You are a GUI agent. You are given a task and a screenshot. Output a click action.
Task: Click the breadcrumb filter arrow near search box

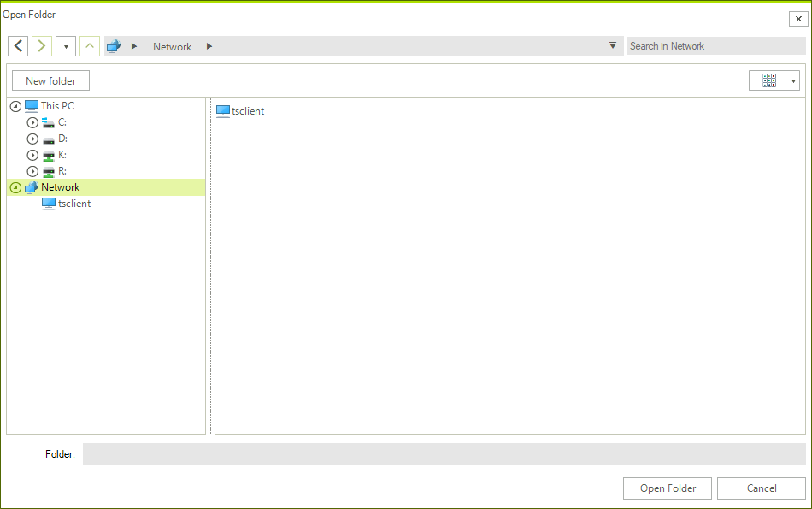click(613, 45)
